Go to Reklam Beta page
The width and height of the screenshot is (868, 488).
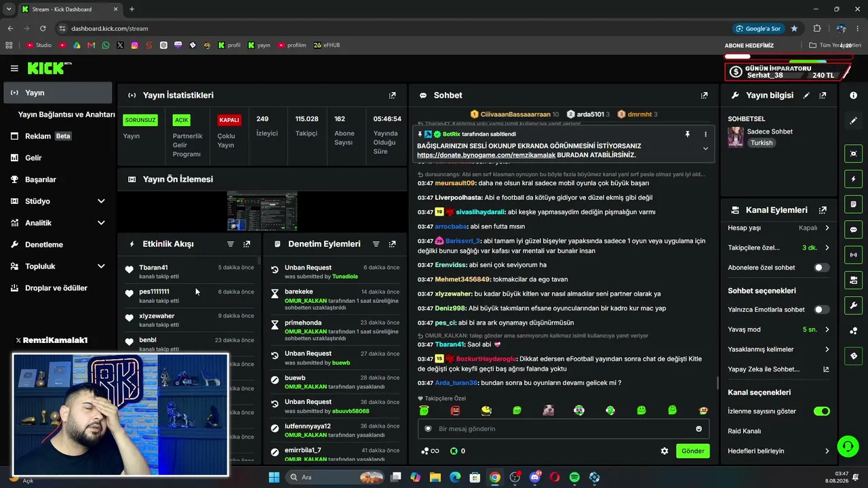(x=58, y=136)
